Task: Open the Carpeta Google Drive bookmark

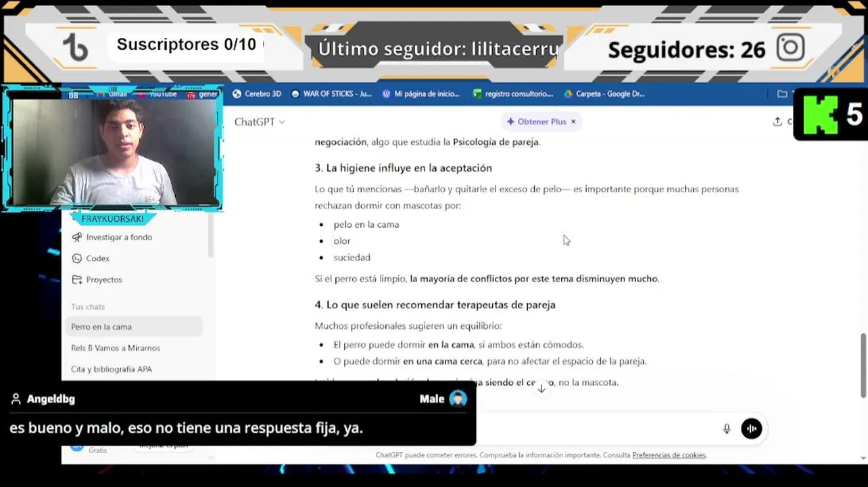Action: pyautogui.click(x=604, y=94)
